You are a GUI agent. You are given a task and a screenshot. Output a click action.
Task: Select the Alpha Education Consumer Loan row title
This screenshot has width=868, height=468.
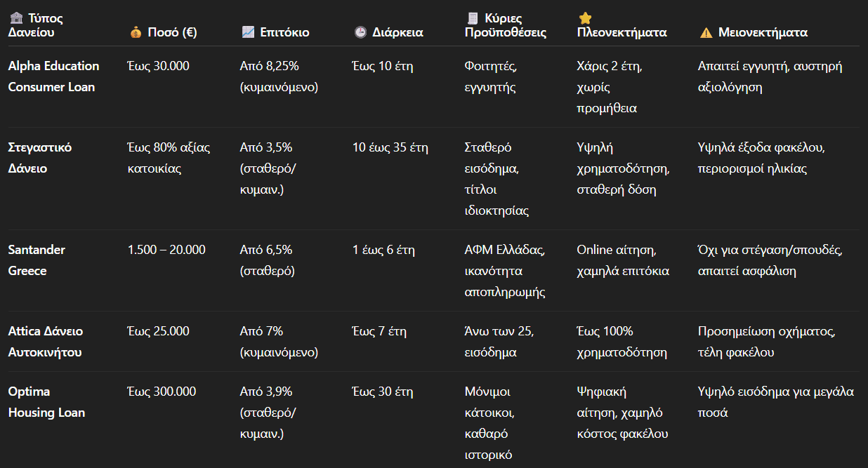click(53, 76)
